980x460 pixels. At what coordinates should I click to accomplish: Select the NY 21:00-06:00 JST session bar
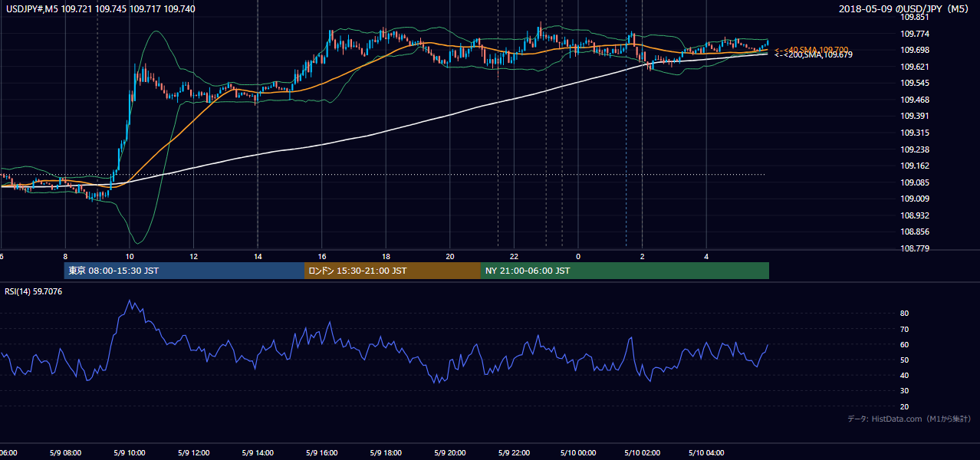[x=625, y=271]
